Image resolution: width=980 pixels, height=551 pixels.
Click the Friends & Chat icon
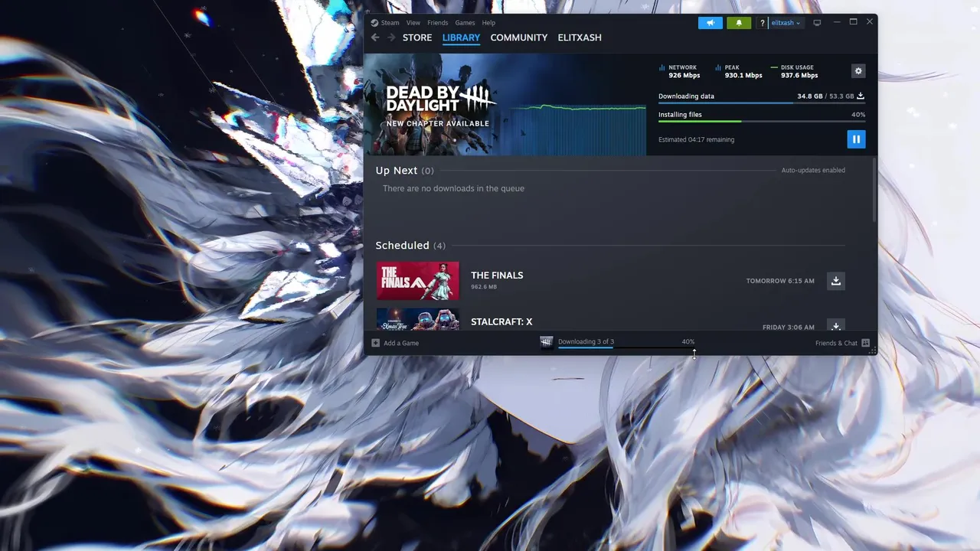tap(865, 343)
